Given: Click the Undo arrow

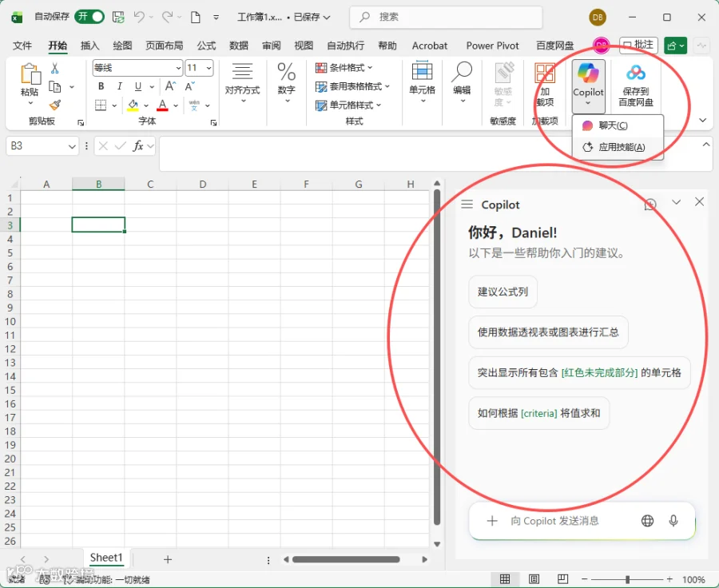Looking at the screenshot, I should tap(139, 17).
